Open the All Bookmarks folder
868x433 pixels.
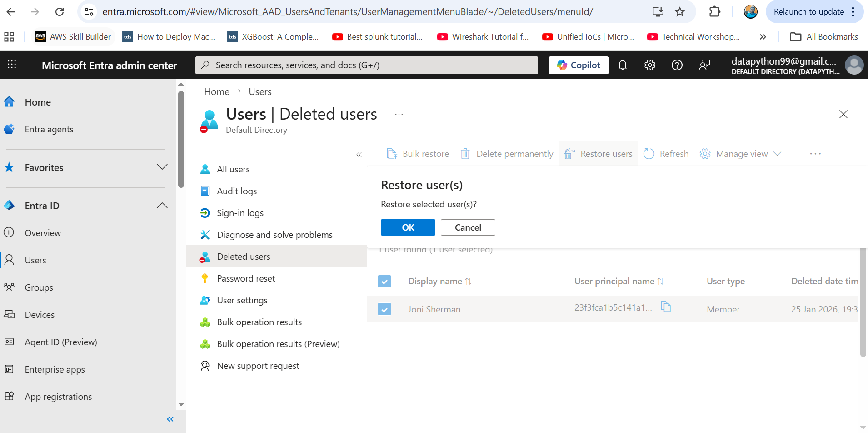(824, 37)
